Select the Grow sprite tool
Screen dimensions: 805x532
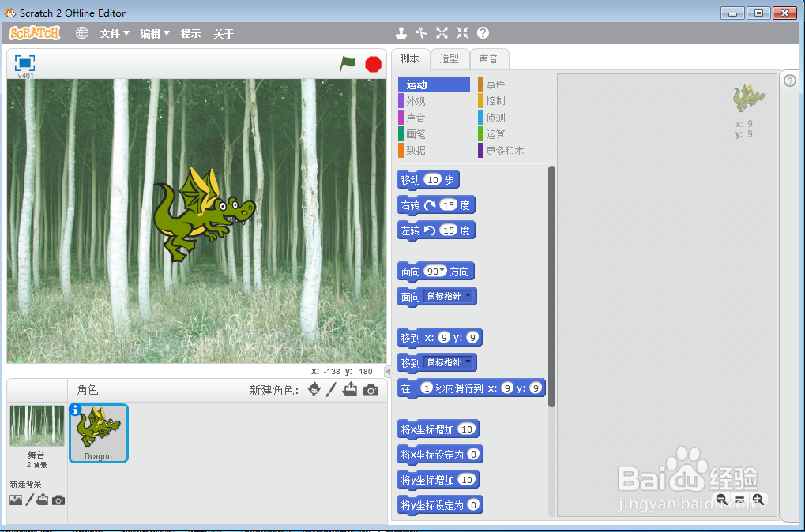442,33
